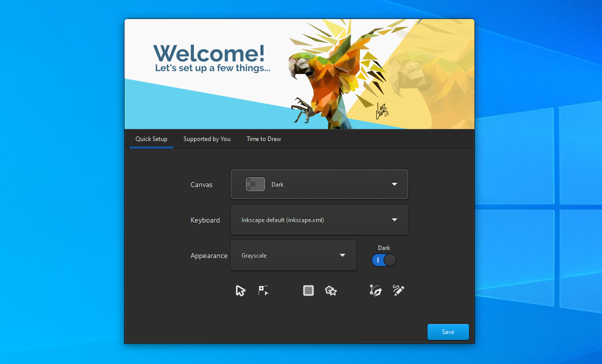The width and height of the screenshot is (602, 364).
Task: Switch to the Supported by You tab
Action: 207,139
